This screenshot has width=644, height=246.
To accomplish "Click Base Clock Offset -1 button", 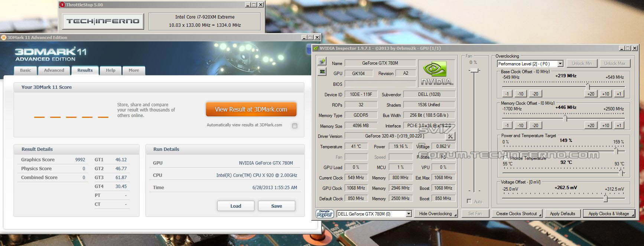I will tap(507, 94).
